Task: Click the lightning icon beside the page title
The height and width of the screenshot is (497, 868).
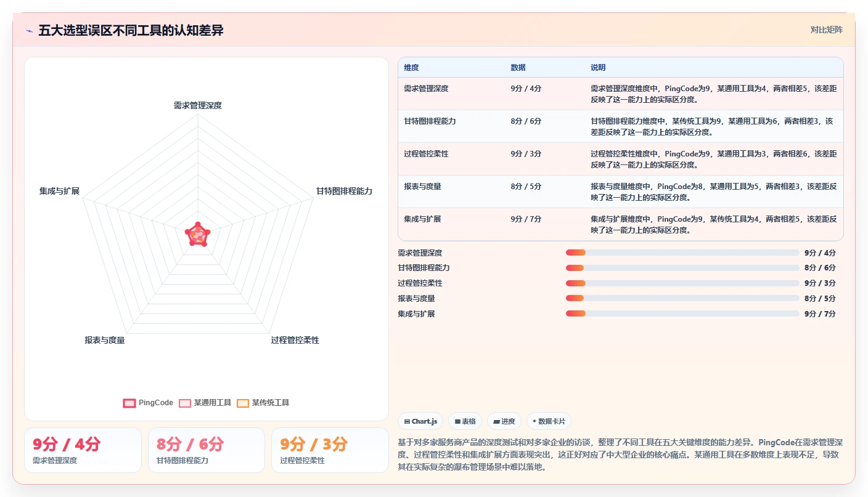Action: pos(29,31)
